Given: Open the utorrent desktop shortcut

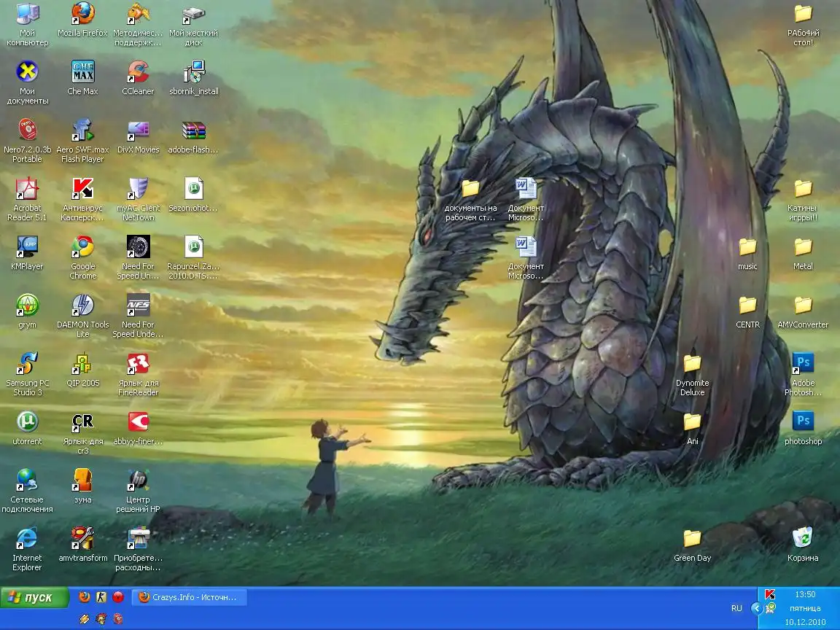Looking at the screenshot, I should [x=27, y=422].
